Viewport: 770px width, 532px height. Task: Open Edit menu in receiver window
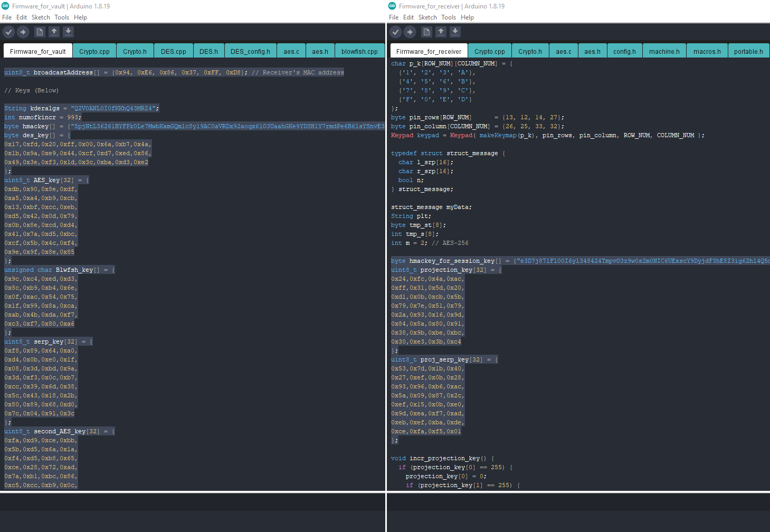click(x=408, y=17)
